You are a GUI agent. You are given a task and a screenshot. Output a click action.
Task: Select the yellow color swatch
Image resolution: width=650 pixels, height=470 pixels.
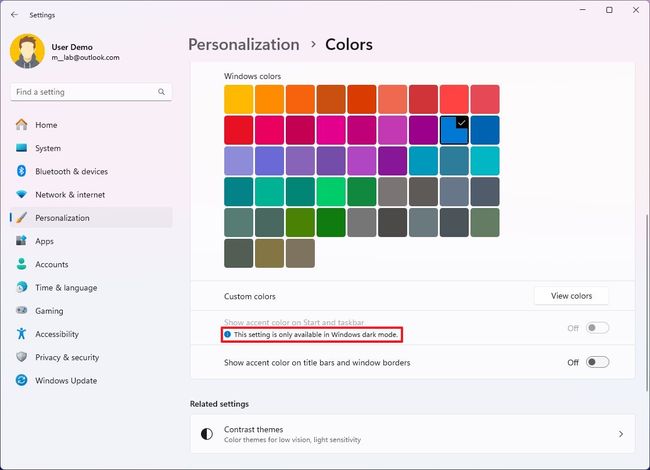239,100
